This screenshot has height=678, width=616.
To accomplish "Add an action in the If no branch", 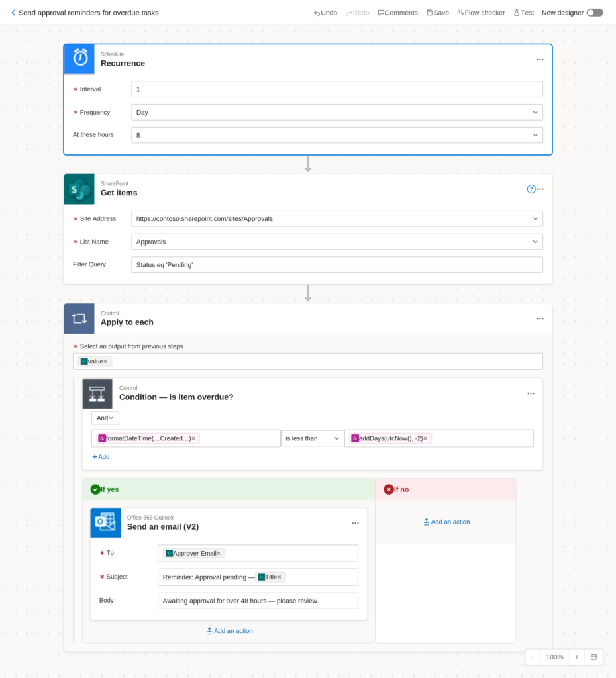I will click(x=446, y=522).
